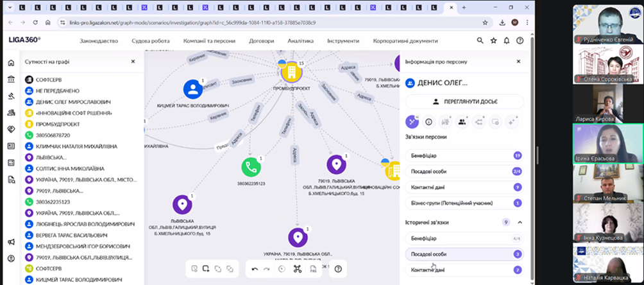Click the phone node 380362235123 on graph
This screenshot has width=644, height=285.
point(251,168)
